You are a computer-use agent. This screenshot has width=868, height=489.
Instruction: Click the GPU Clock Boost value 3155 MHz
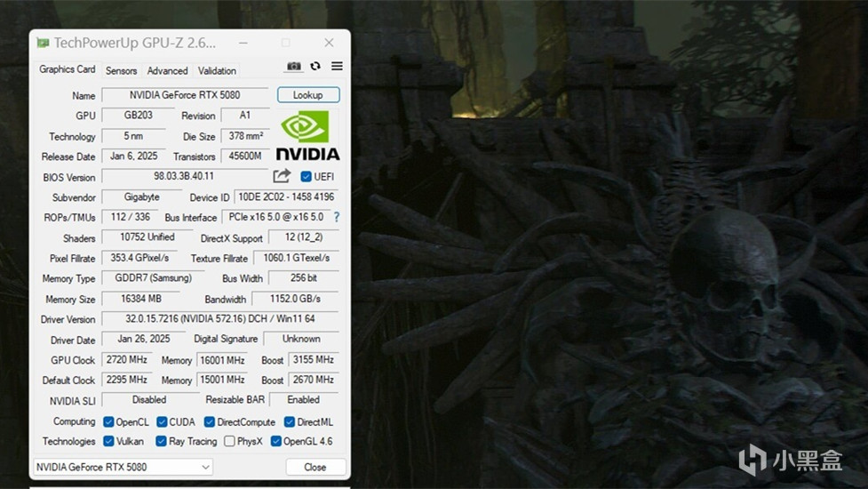tap(314, 360)
